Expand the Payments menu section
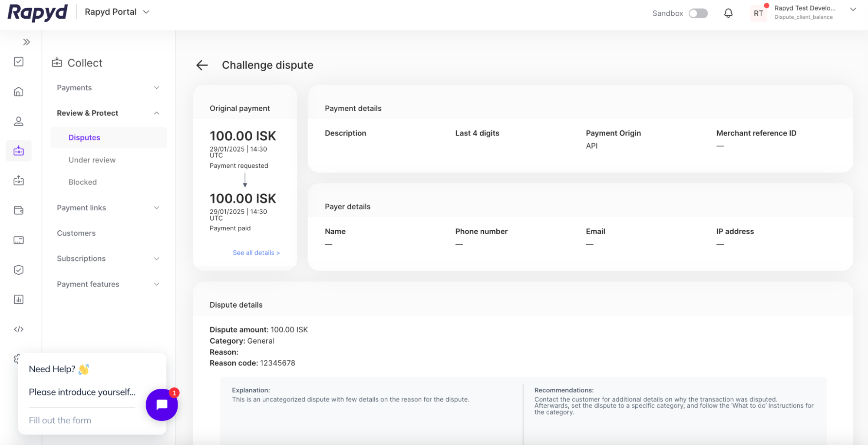The width and height of the screenshot is (868, 445). [108, 88]
